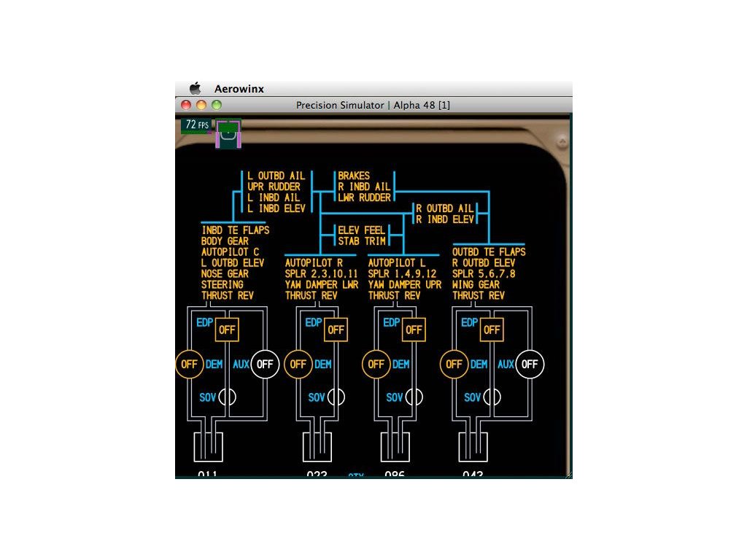The width and height of the screenshot is (747, 560).
Task: Click system 3 hydraulic reservoir symbol
Action: (x=395, y=447)
